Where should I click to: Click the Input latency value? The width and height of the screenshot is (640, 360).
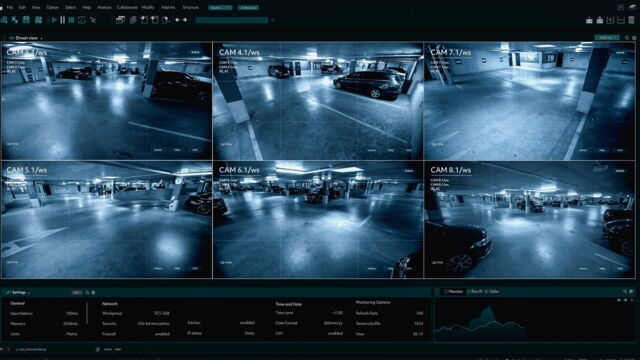(x=72, y=313)
